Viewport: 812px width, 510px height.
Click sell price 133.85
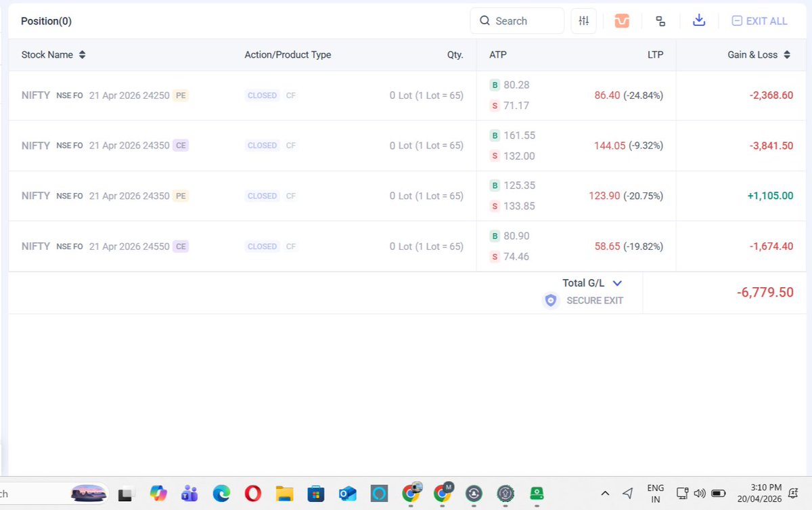click(519, 206)
